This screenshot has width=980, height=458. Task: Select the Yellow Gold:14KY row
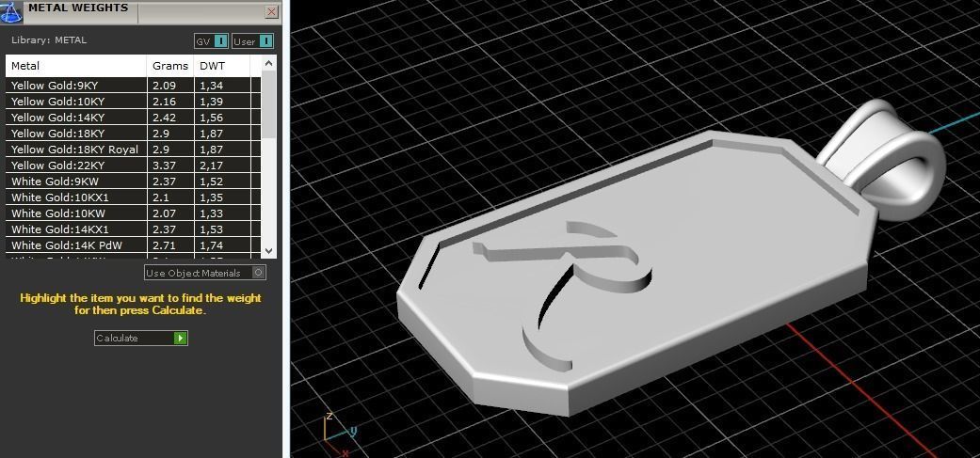(133, 118)
